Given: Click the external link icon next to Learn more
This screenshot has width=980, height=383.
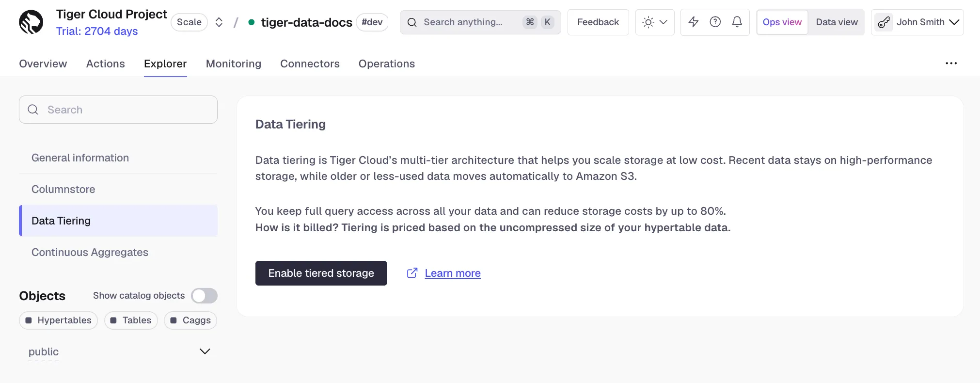Looking at the screenshot, I should (412, 273).
